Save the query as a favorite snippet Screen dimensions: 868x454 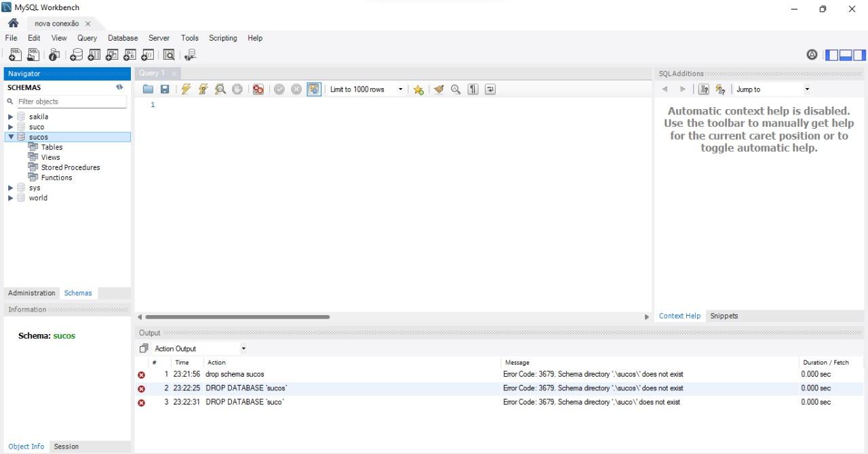point(418,89)
